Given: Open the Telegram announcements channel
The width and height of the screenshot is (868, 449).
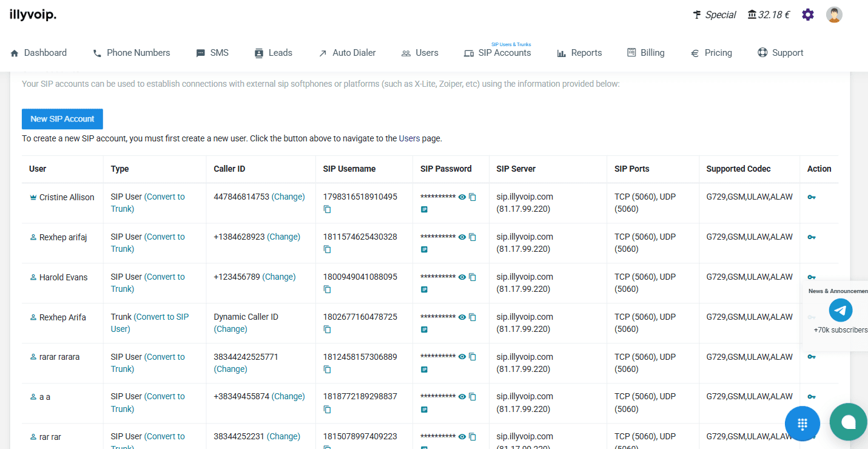Looking at the screenshot, I should [x=840, y=311].
